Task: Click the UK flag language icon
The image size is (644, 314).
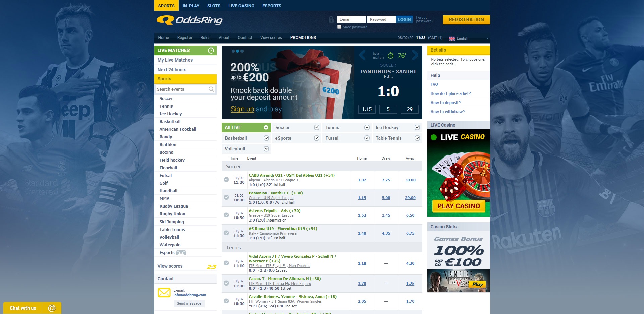Action: [x=452, y=38]
